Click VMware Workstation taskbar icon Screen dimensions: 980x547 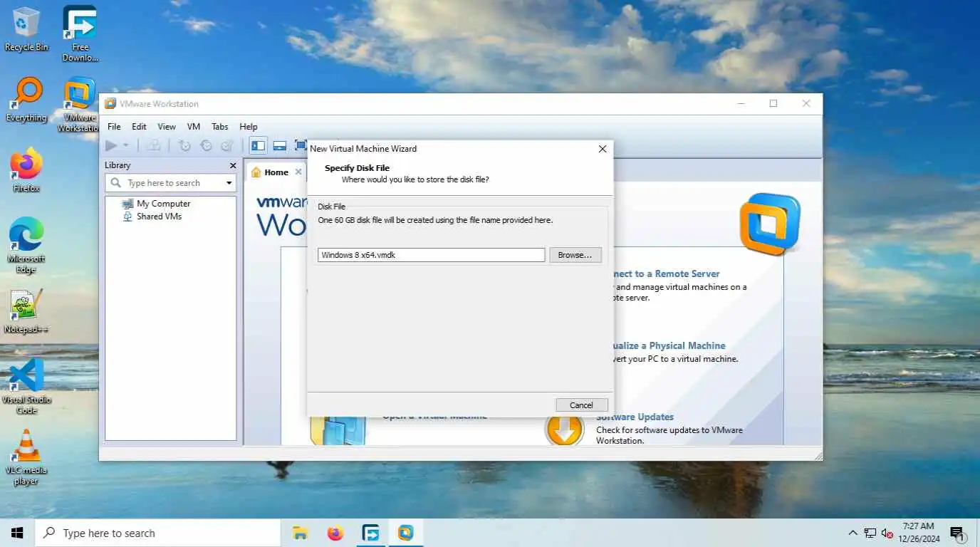pyautogui.click(x=405, y=533)
